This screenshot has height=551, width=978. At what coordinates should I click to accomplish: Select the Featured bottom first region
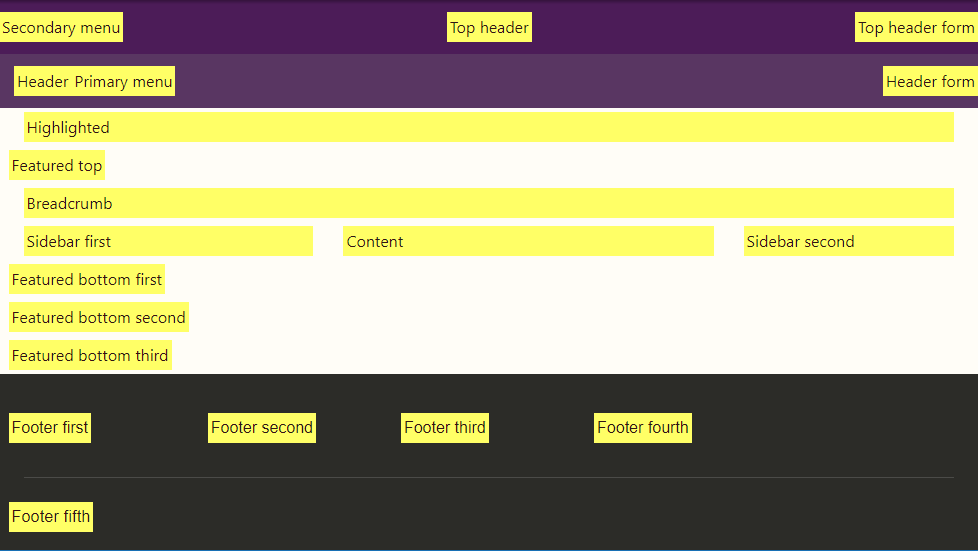point(87,280)
